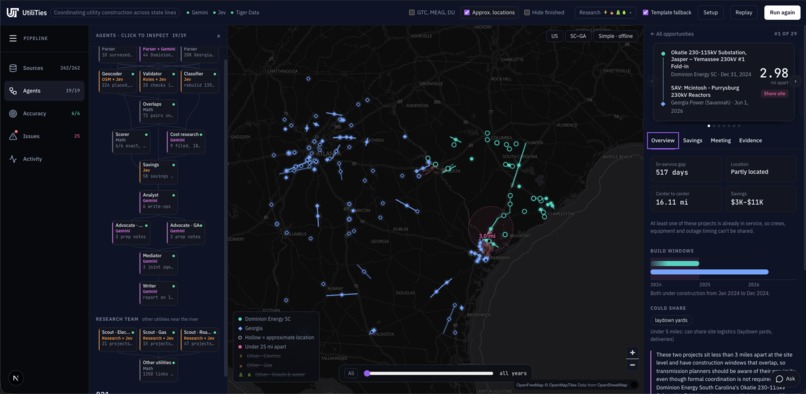Screen dimensions: 806x394
Task: Click the Share site tag
Action: tap(774, 94)
